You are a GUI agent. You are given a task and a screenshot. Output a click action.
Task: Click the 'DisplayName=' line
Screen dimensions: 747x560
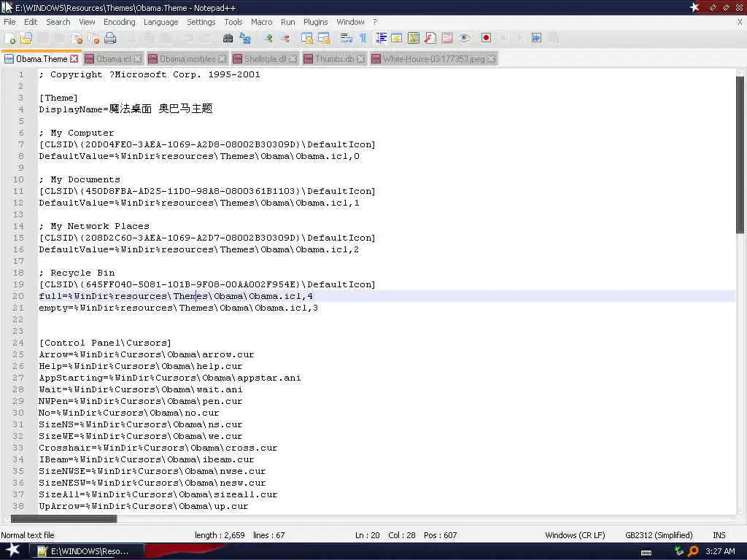click(x=125, y=109)
